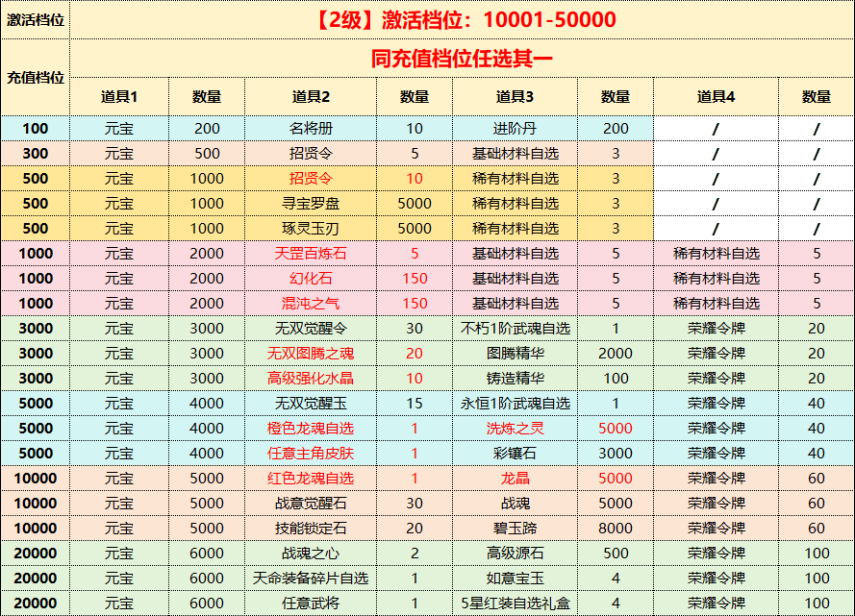Click the 寻宝罗盘 cell
Image resolution: width=855 pixels, height=616 pixels.
click(x=311, y=204)
